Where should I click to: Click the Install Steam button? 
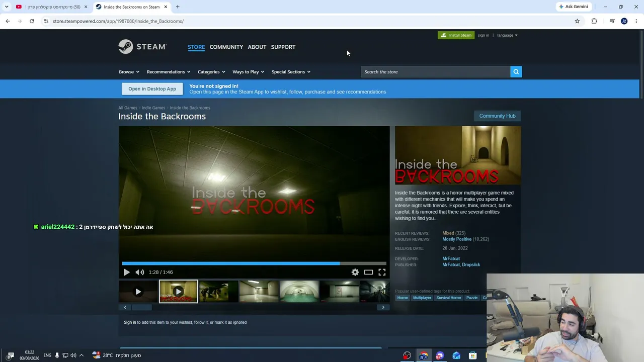(456, 35)
